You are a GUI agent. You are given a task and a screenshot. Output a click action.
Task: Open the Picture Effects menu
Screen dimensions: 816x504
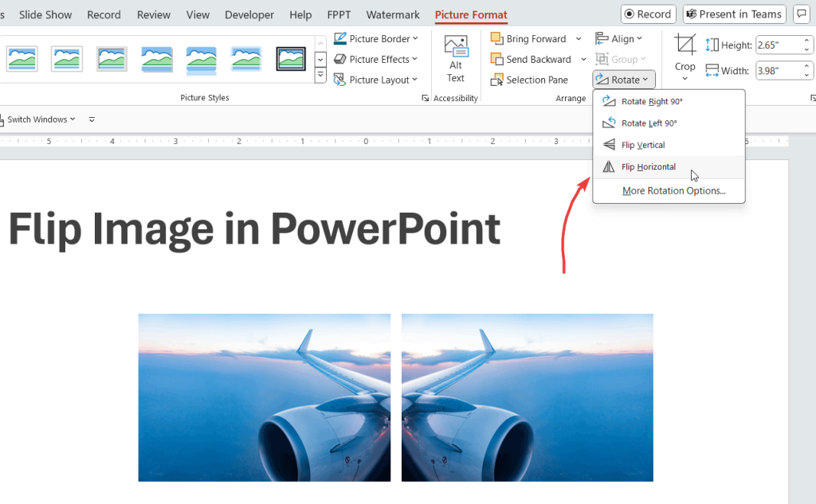(375, 59)
